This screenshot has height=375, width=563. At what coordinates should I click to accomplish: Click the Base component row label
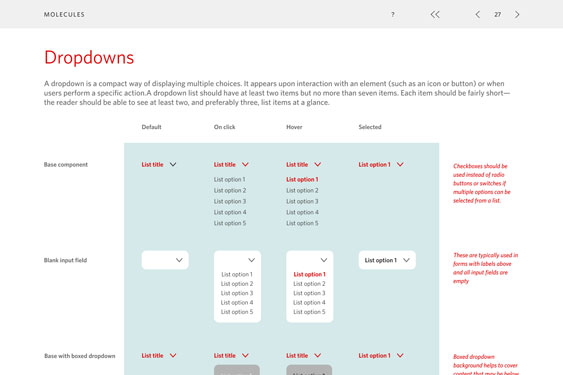pyautogui.click(x=66, y=165)
